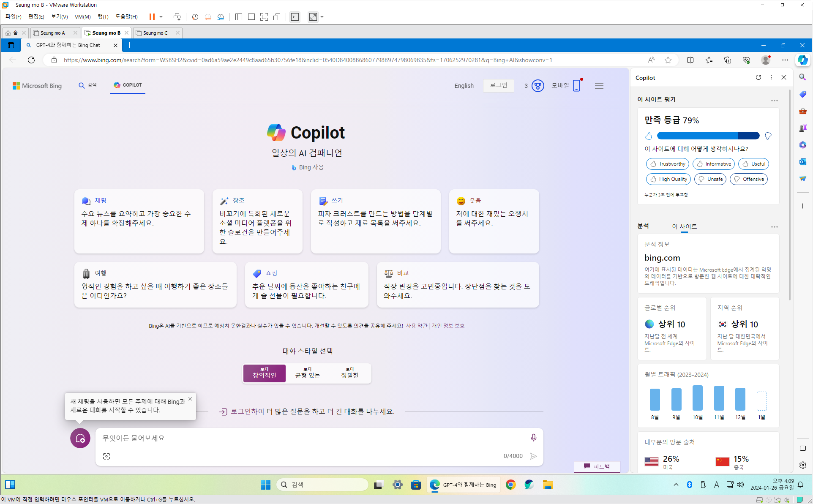
Task: Switch to the Seung mo C tab
Action: click(155, 33)
